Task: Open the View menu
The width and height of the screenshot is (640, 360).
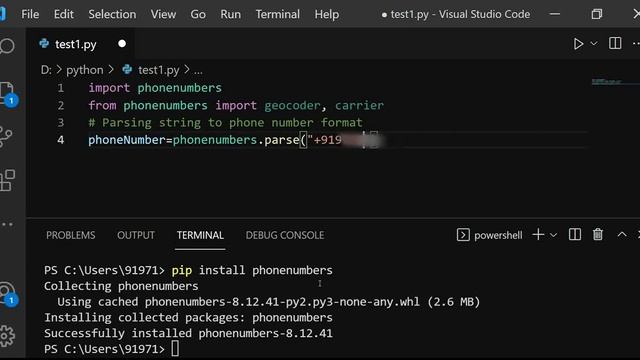Action: pos(163,14)
